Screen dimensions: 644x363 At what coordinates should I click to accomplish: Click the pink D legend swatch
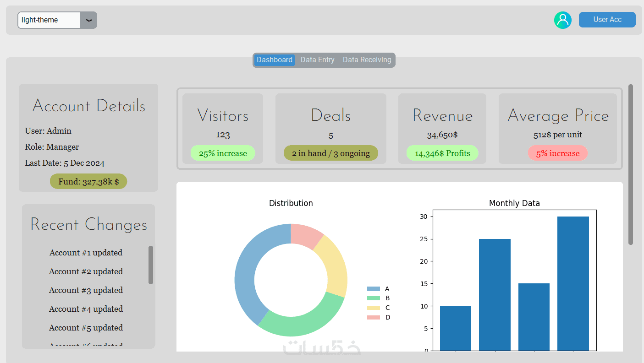click(374, 317)
